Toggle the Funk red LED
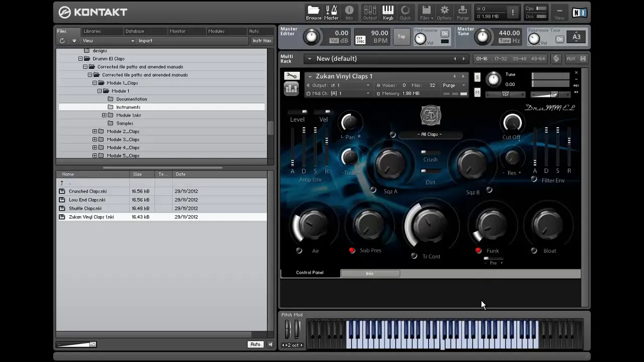This screenshot has width=644, height=362. click(478, 250)
